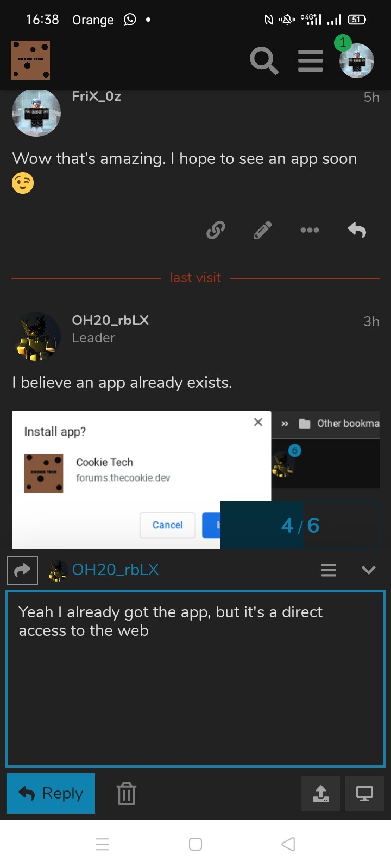Collapse the composer with chevron

(x=369, y=570)
